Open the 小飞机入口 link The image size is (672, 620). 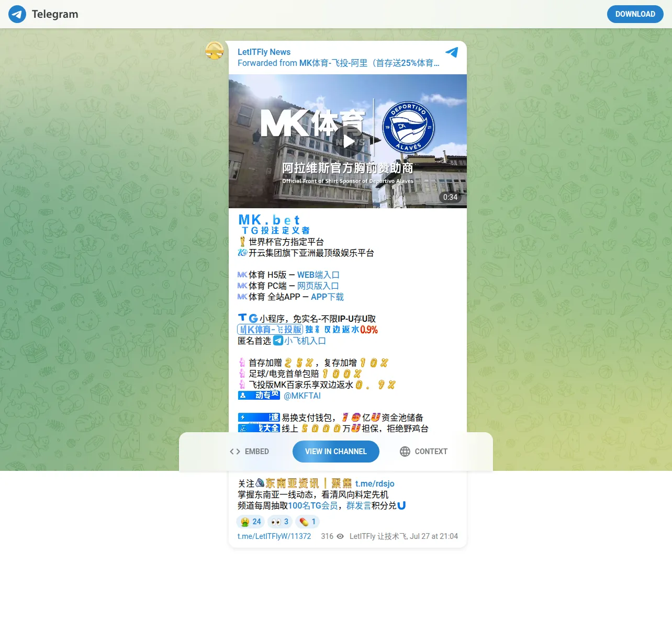(305, 341)
